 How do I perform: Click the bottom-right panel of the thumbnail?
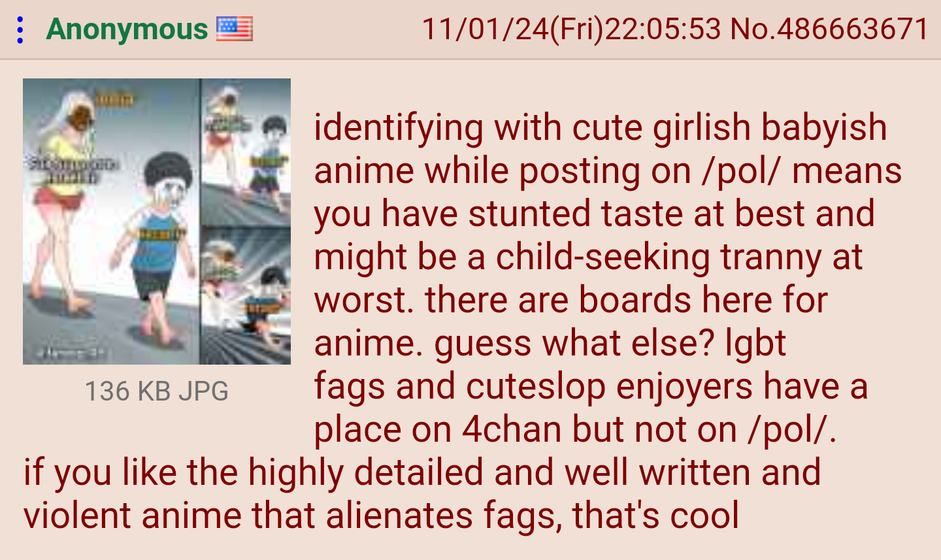(246, 296)
